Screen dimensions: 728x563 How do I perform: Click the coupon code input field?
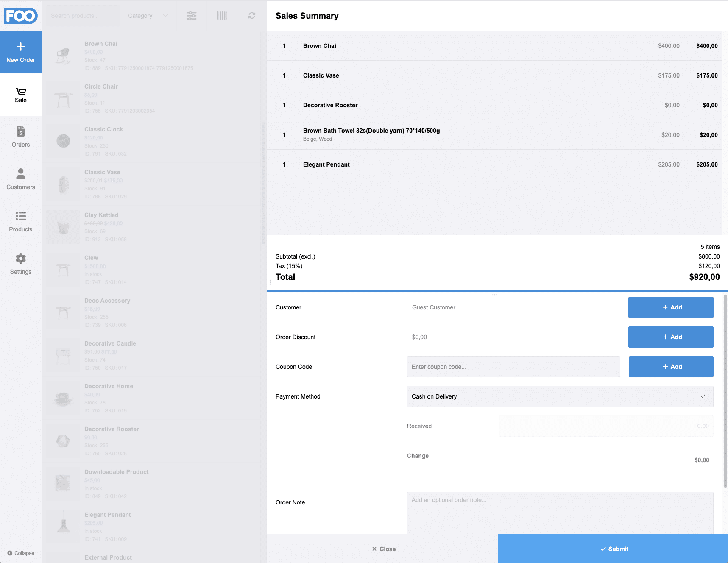513,367
